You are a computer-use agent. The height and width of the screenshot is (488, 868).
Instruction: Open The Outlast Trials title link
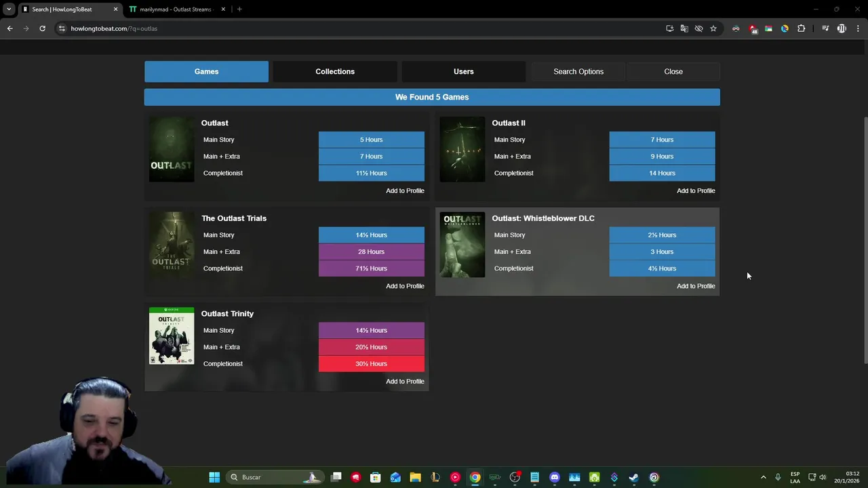pos(234,218)
